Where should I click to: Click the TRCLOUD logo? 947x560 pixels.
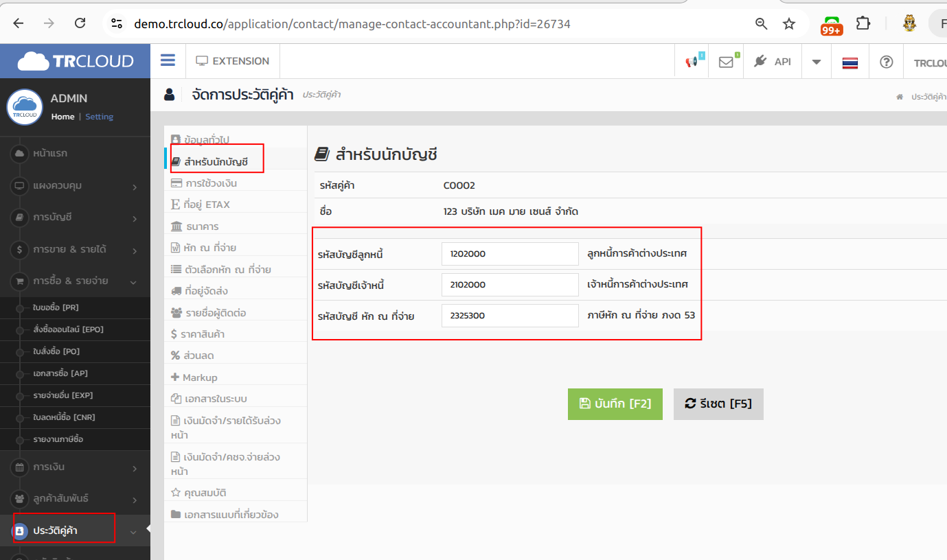[x=75, y=61]
